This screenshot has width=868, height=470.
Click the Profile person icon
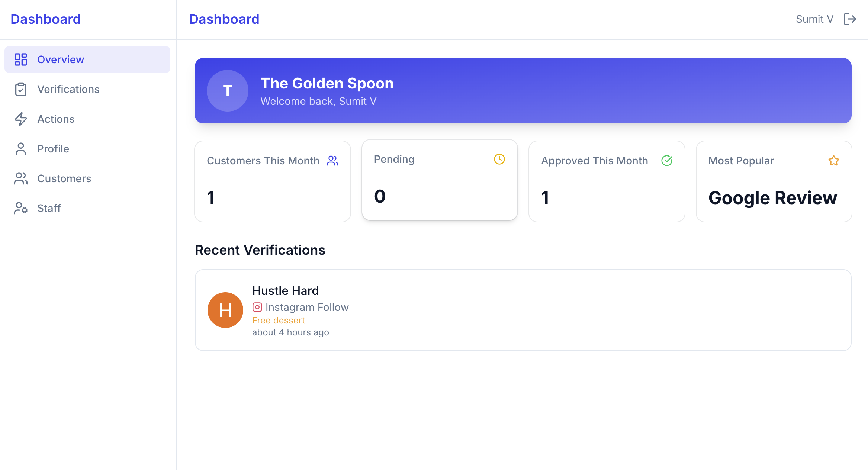click(21, 149)
